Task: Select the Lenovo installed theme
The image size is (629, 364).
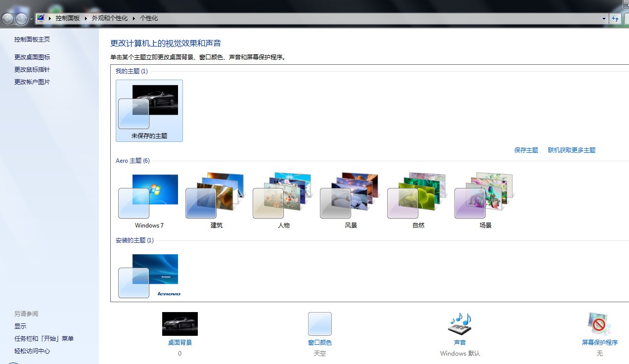Action: click(148, 274)
